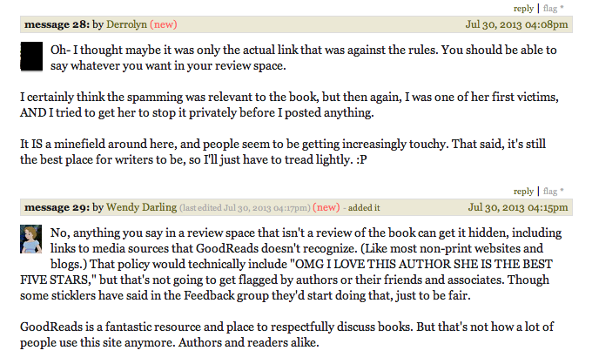Click the (new) tag beside Derrolyn
Screen dimensions: 599x364
[x=164, y=24]
